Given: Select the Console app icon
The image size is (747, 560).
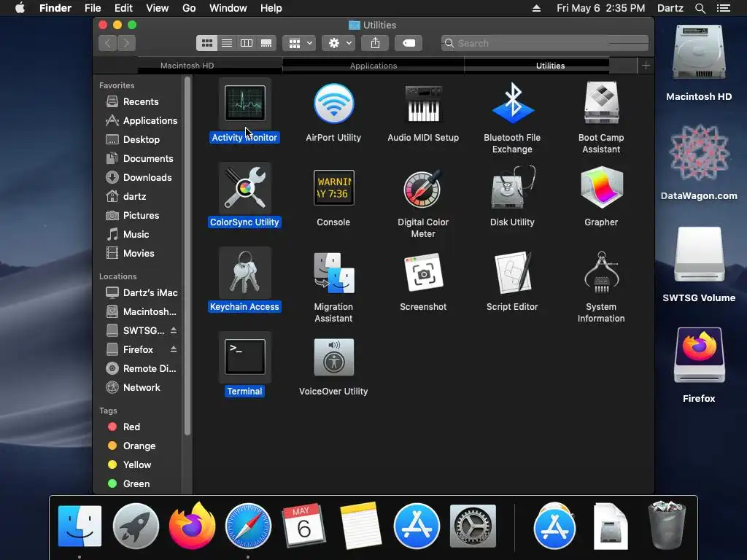Looking at the screenshot, I should click(x=333, y=187).
